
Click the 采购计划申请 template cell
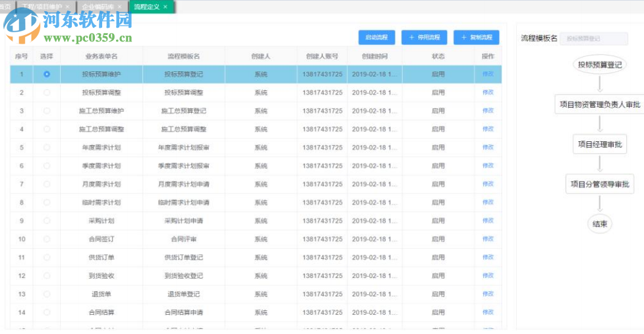[x=184, y=220]
